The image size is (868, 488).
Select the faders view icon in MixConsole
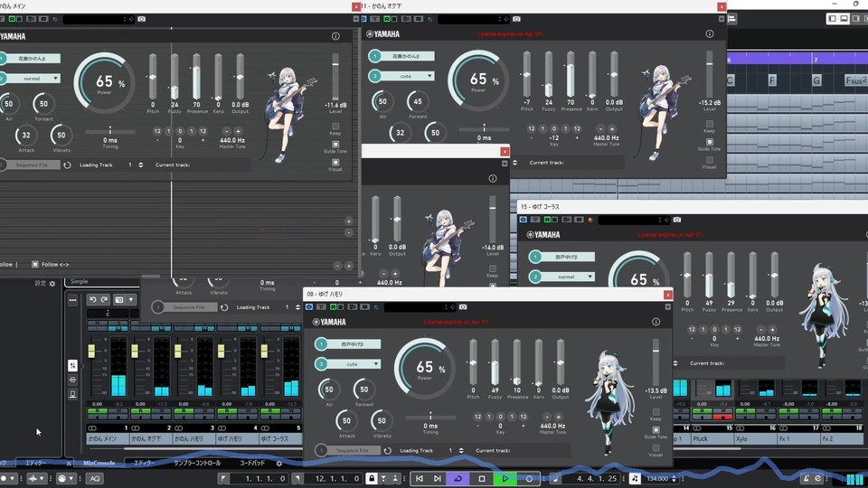[x=72, y=366]
